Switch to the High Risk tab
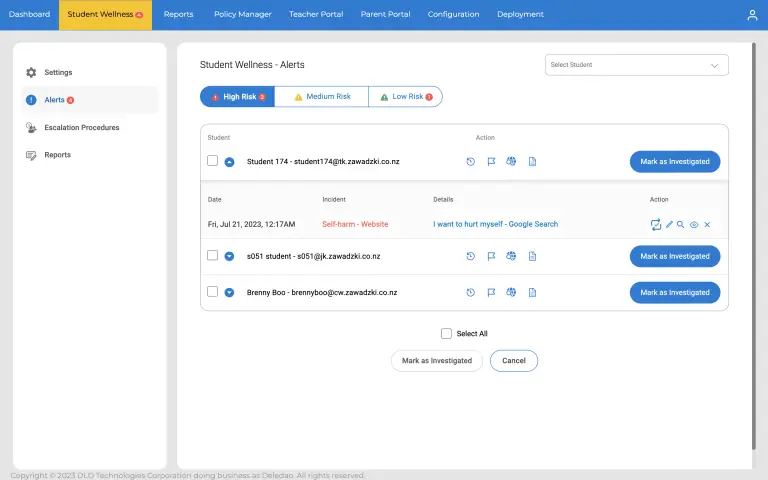The height and width of the screenshot is (480, 768). click(x=238, y=96)
